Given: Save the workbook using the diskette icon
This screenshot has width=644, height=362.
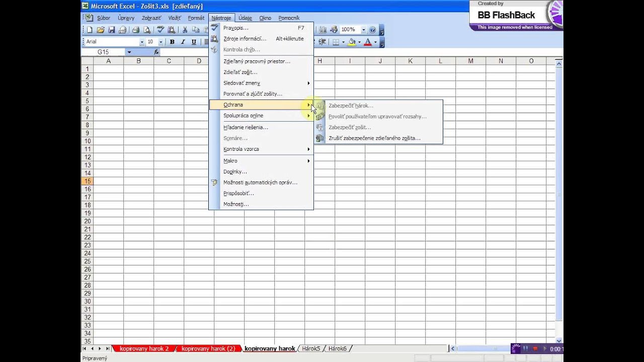Looking at the screenshot, I should point(112,30).
